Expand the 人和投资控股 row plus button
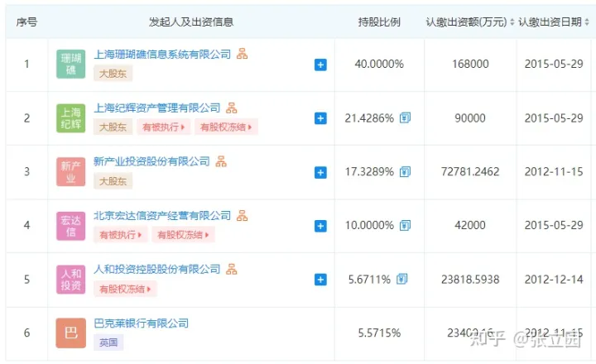 point(320,280)
